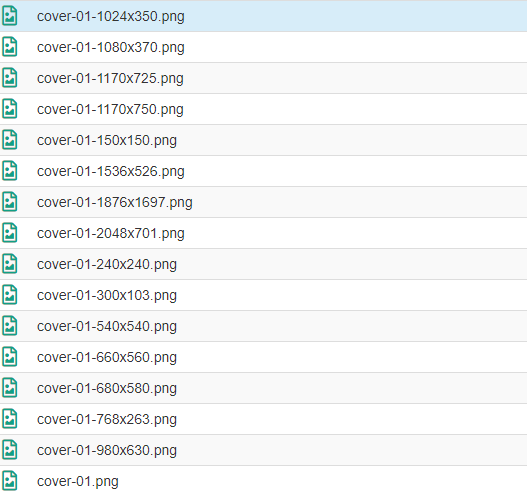Open cover-01-980x630.png file
This screenshot has width=527, height=496.
click(x=107, y=450)
